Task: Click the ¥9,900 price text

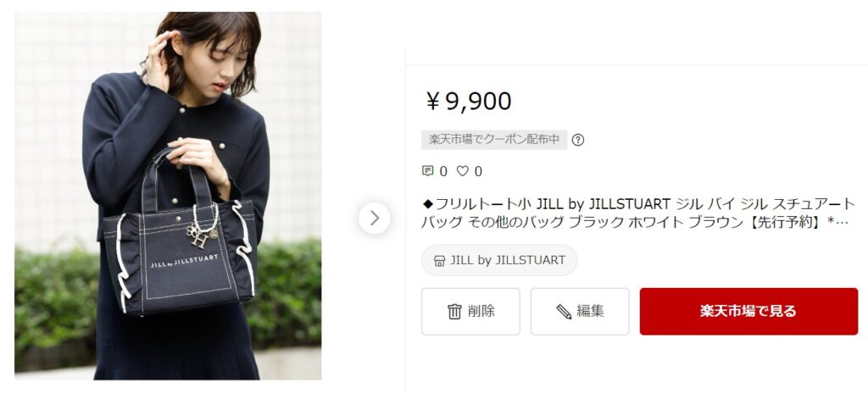Action: click(x=468, y=102)
